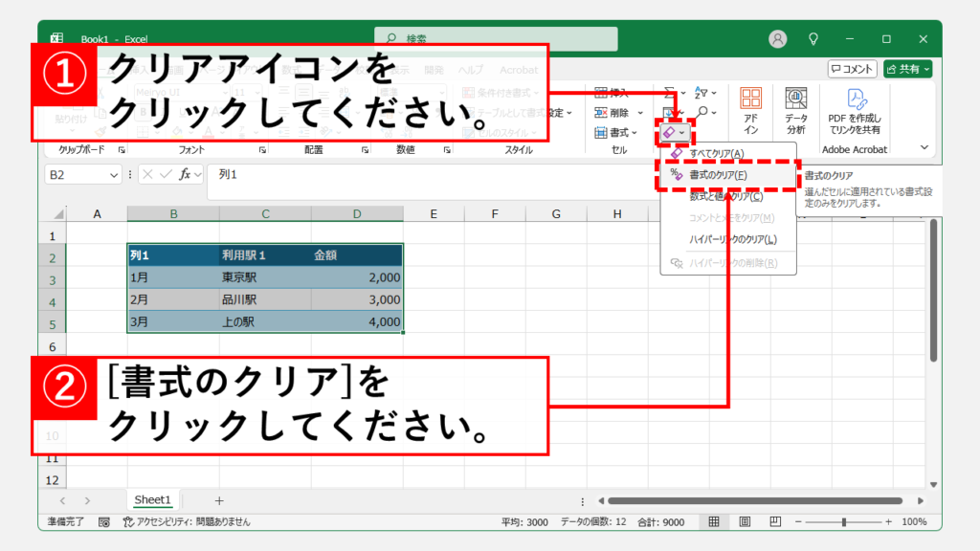This screenshot has height=551, width=980.
Task: Expand クリップボード dialog launcher
Action: coord(122,150)
